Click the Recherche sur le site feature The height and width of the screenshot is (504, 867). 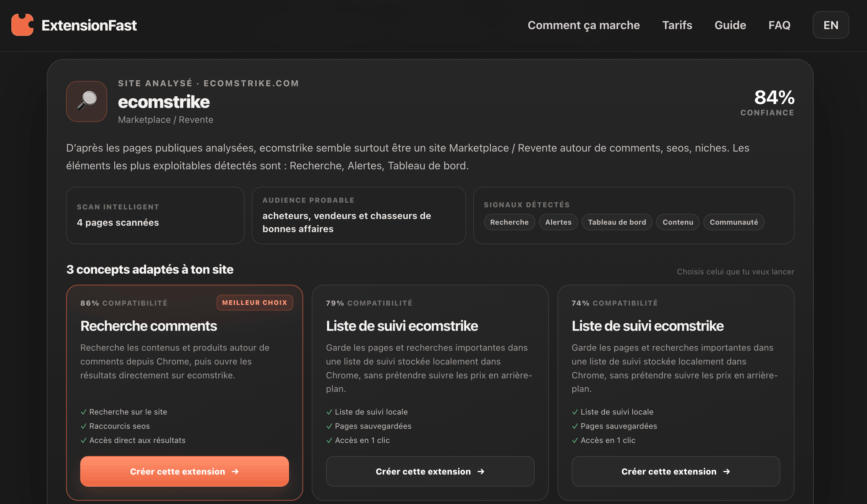point(128,412)
